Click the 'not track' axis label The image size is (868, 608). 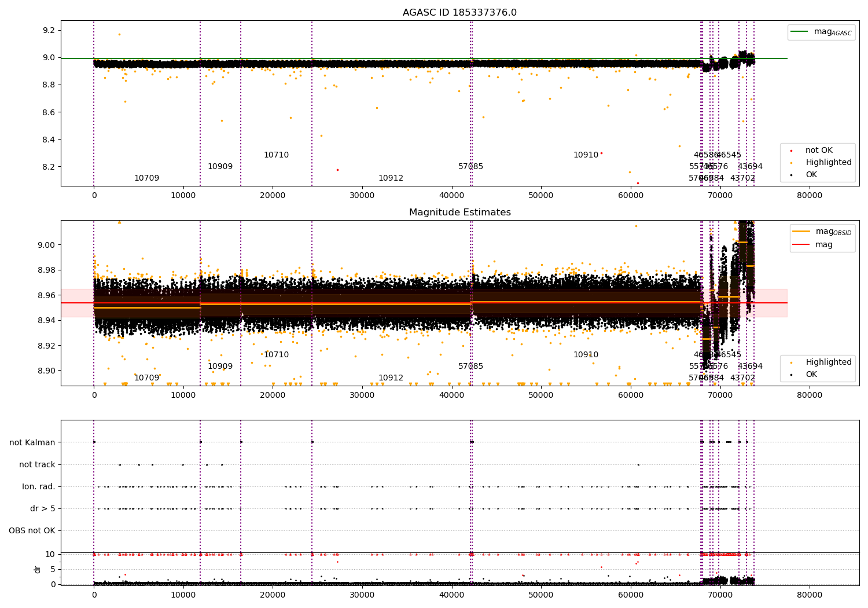tap(37, 465)
